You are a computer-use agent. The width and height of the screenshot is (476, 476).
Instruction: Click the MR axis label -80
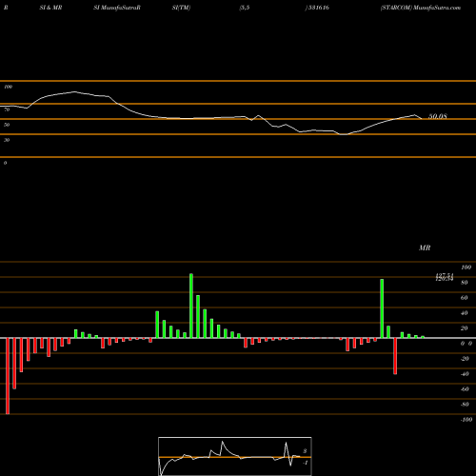pyautogui.click(x=465, y=405)
